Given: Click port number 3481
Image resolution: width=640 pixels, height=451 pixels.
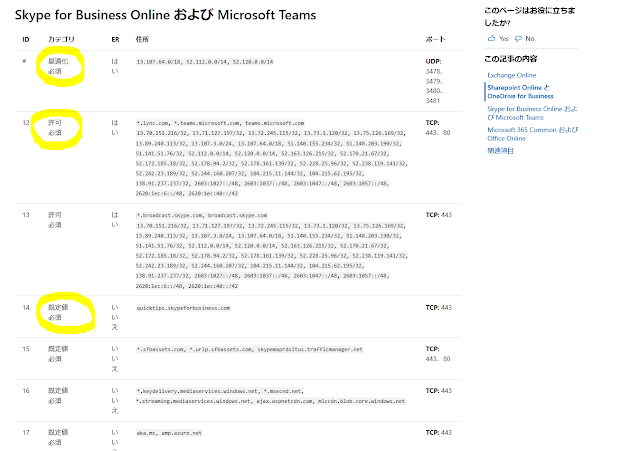Looking at the screenshot, I should click(x=433, y=100).
